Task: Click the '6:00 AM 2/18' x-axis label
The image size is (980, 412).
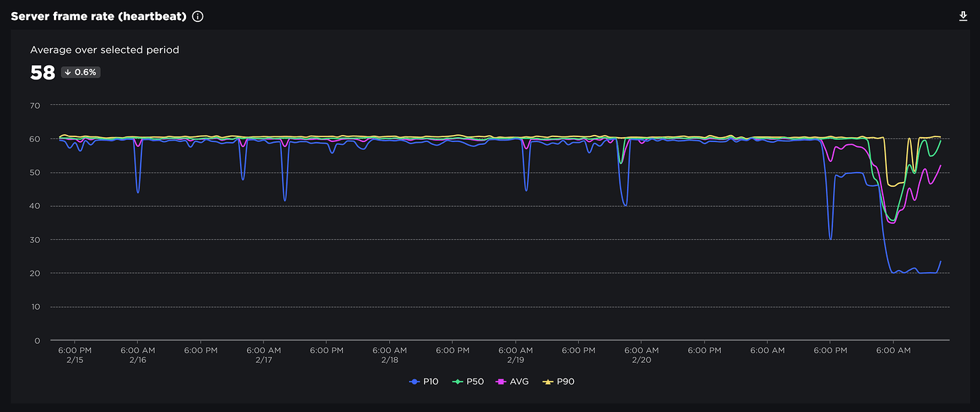Action: 389,355
